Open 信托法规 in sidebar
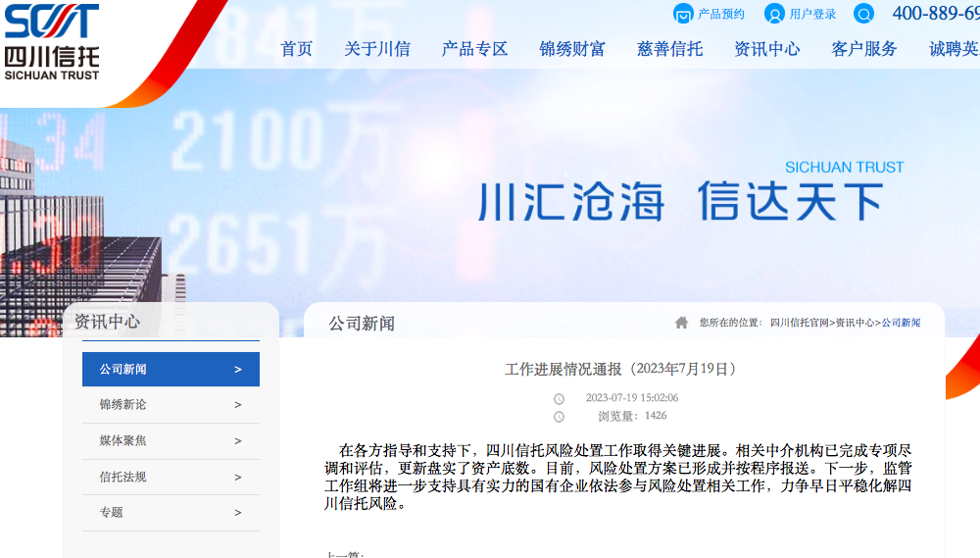 (x=122, y=477)
